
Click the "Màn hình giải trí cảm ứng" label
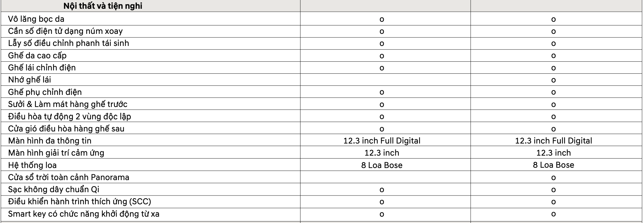[x=56, y=153]
